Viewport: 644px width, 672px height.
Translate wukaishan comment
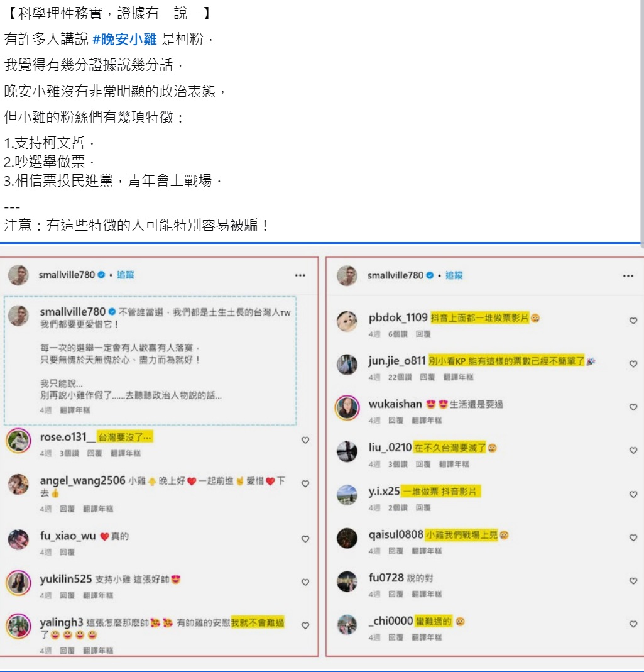(427, 421)
